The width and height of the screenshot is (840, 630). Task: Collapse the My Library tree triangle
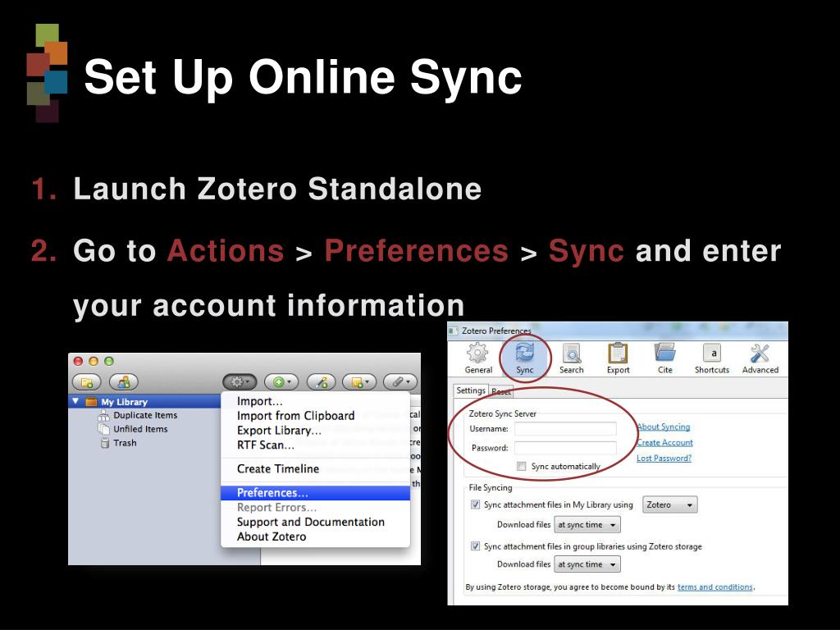coord(76,400)
